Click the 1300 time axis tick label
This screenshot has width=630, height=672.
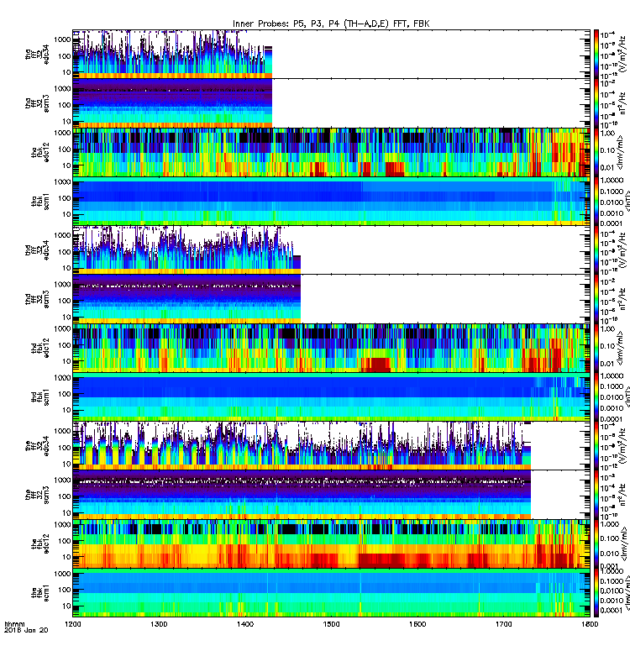(159, 624)
